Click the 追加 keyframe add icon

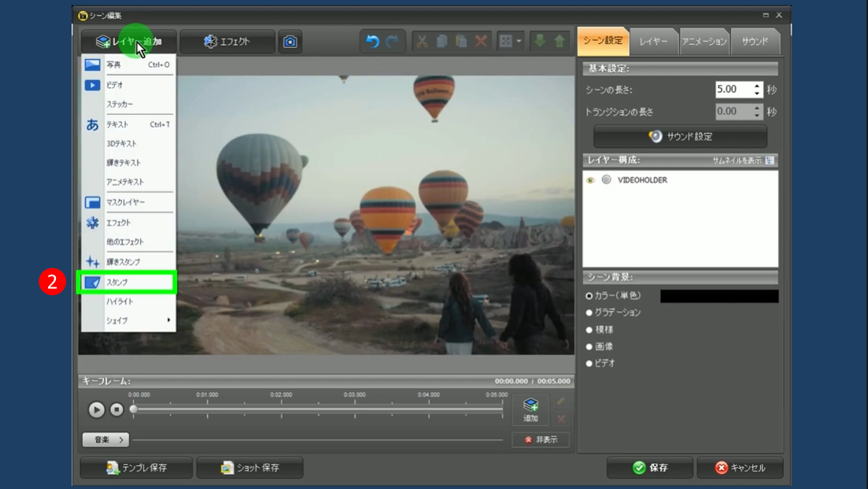(530, 409)
